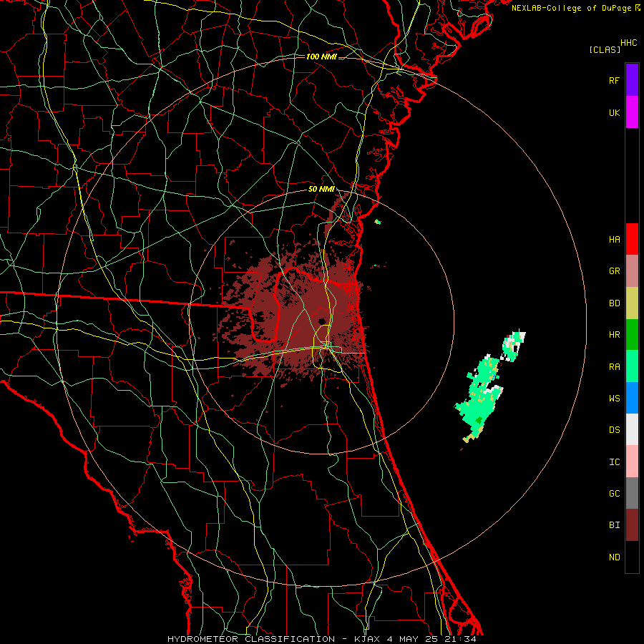Click the BD yellow legend swatch
Screen dimensions: 644x644
[x=632, y=303]
